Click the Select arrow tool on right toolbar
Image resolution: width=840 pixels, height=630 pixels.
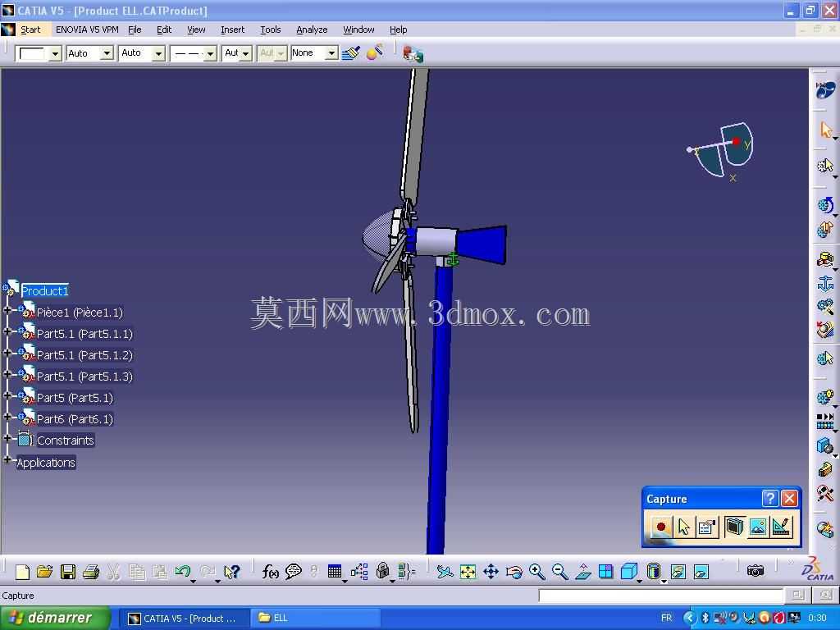(x=825, y=130)
